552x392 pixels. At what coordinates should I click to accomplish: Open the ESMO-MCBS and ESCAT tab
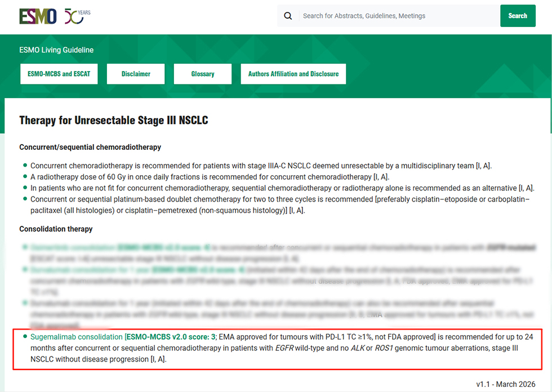(x=59, y=74)
